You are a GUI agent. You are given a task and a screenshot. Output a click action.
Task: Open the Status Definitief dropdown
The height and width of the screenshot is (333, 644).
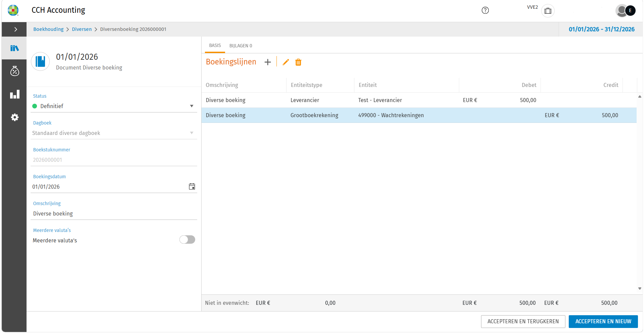pyautogui.click(x=114, y=106)
